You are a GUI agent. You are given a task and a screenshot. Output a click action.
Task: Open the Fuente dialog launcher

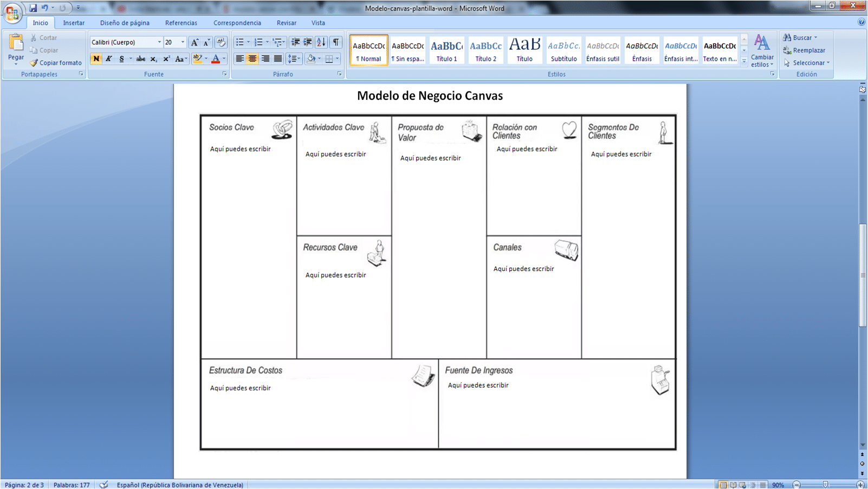(225, 74)
